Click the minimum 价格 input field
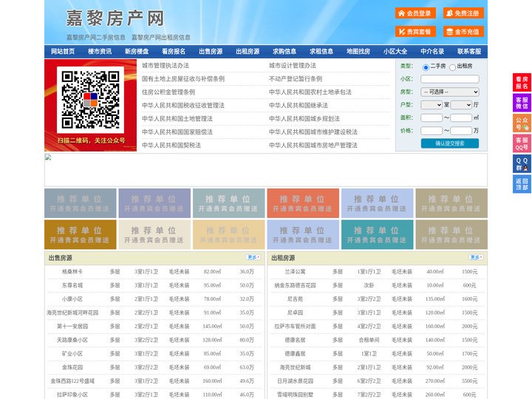This screenshot has height=399, width=532. click(x=432, y=131)
